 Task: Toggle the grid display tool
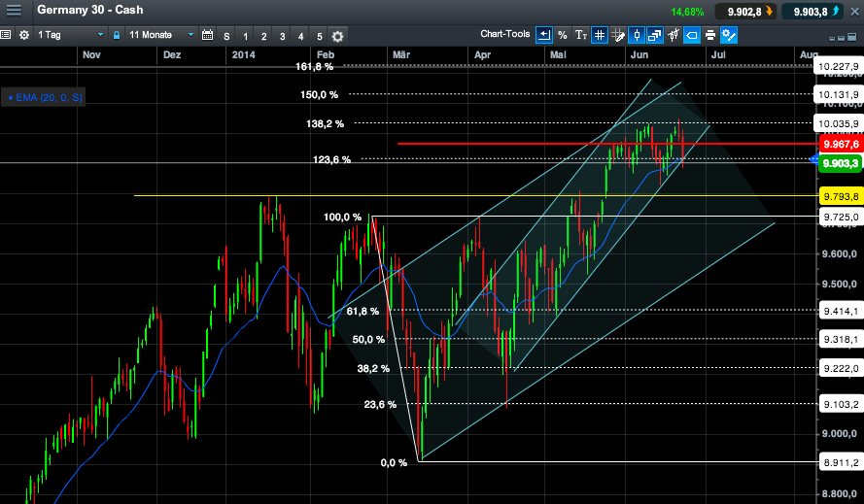click(599, 35)
